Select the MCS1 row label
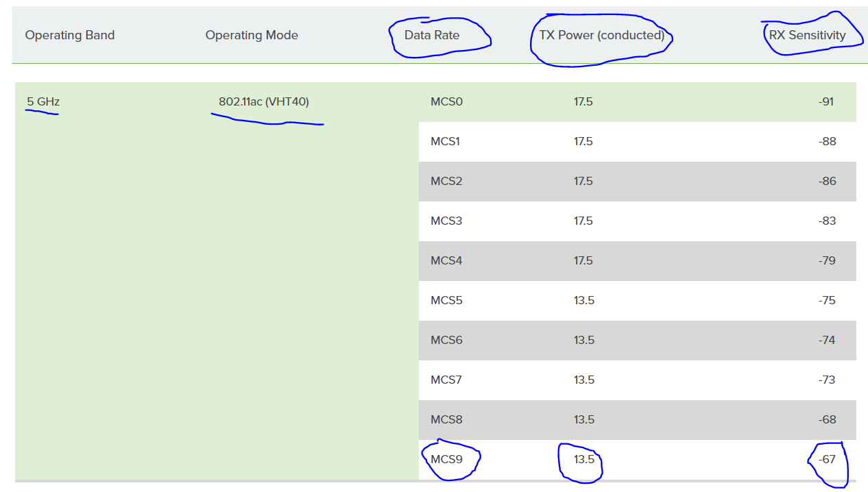The width and height of the screenshot is (868, 492). point(446,141)
